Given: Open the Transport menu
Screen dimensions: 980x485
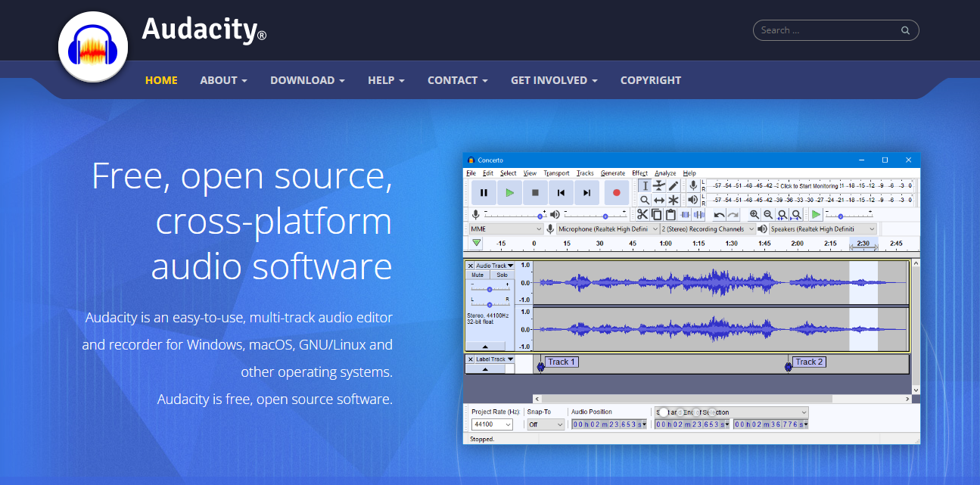Looking at the screenshot, I should [556, 173].
